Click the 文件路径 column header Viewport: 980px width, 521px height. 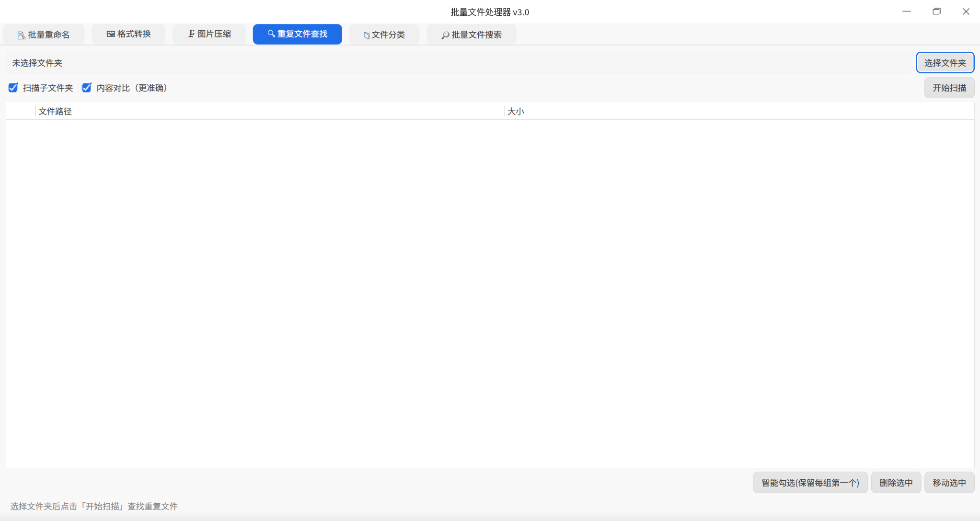point(270,111)
